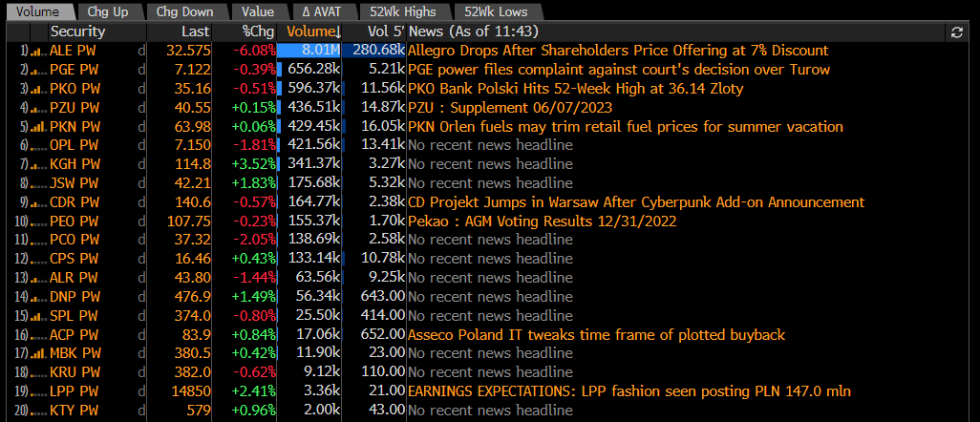Open the Chg Down tab

(x=184, y=11)
